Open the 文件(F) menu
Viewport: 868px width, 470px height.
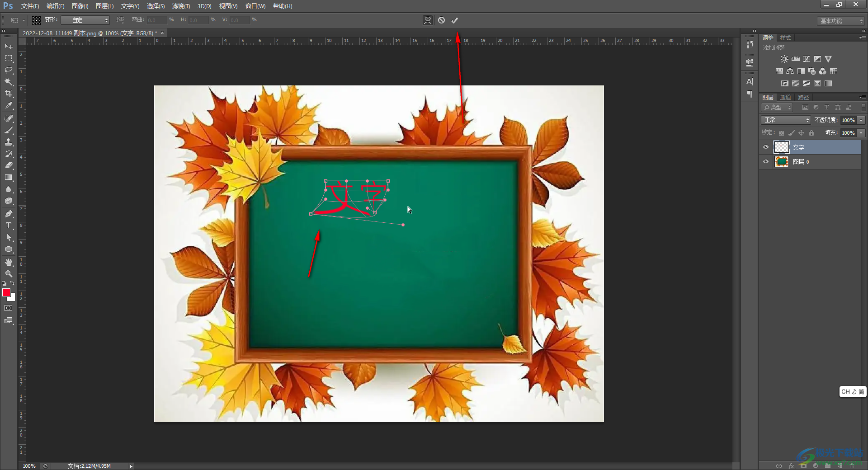tap(30, 6)
